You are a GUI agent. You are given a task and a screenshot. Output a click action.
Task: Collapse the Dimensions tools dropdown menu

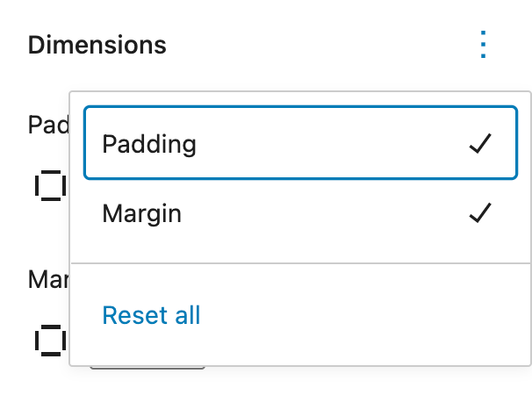(483, 45)
